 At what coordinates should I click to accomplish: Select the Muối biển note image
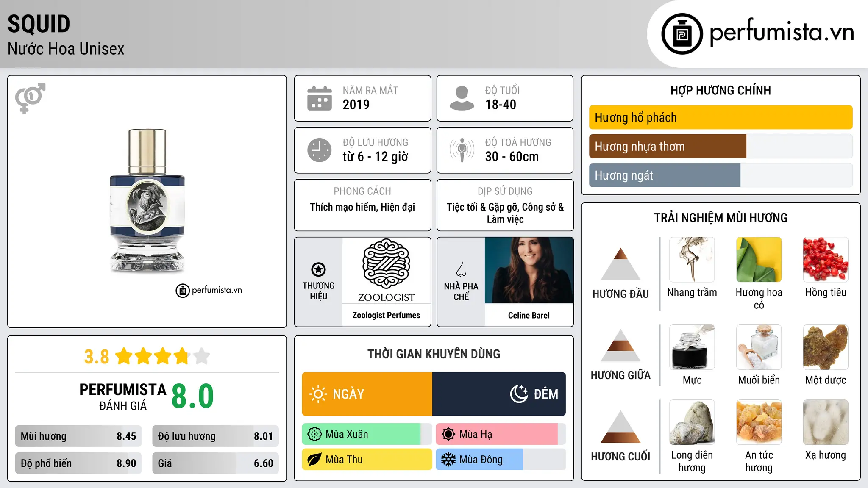coord(759,347)
